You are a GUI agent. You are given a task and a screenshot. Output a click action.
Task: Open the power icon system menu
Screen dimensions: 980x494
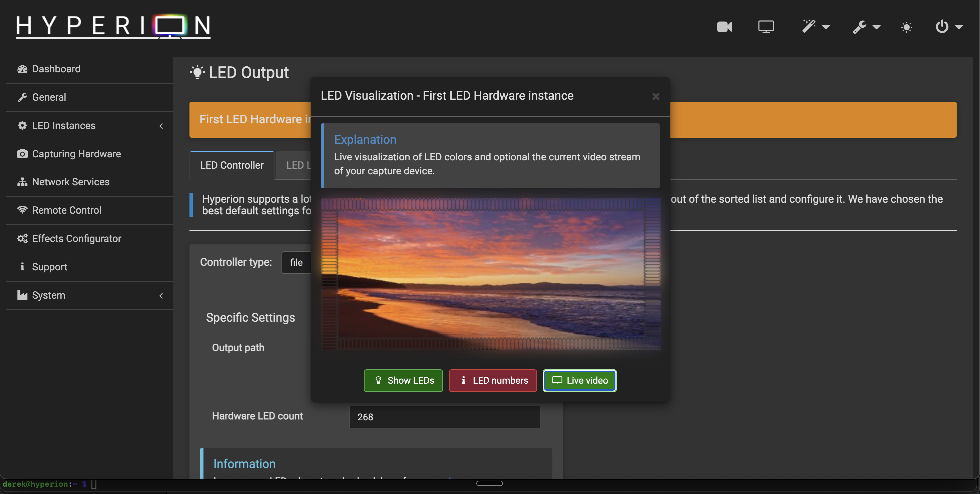pyautogui.click(x=949, y=27)
